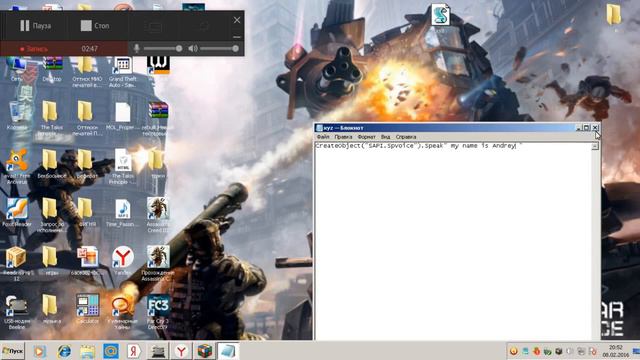
Task: Click the taskbar clock showing 20:52
Action: pos(616,351)
